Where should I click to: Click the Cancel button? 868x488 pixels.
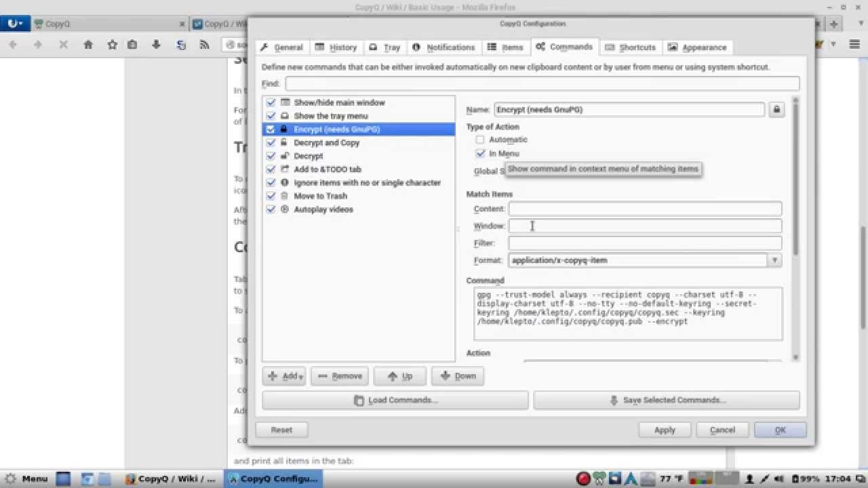(722, 430)
